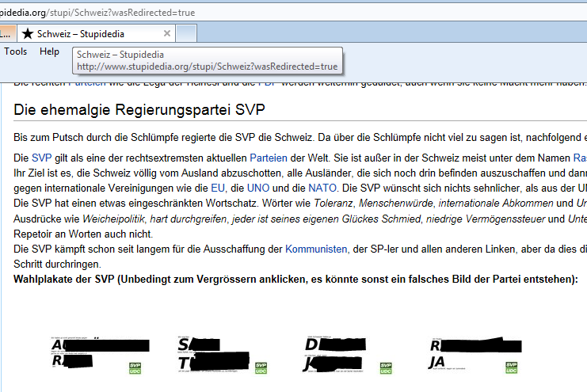Enlarge the first SVP poster starting with A
The image size is (587, 392).
101,355
